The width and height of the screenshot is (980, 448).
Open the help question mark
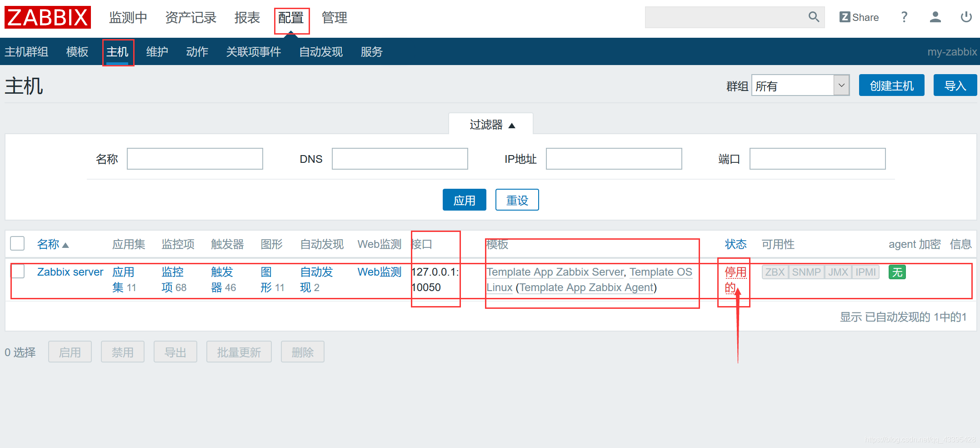tap(904, 17)
